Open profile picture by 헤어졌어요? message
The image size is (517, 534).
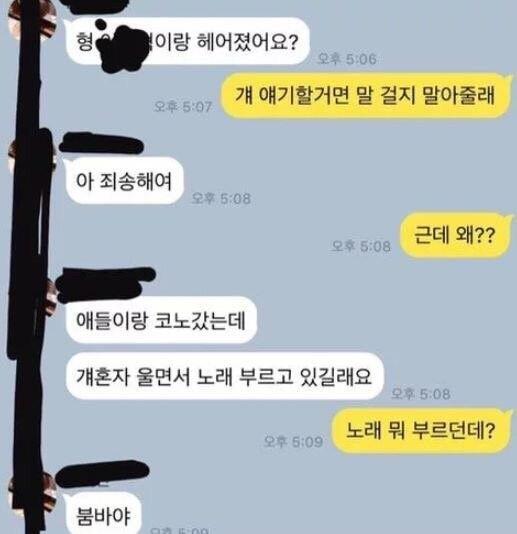32,20
